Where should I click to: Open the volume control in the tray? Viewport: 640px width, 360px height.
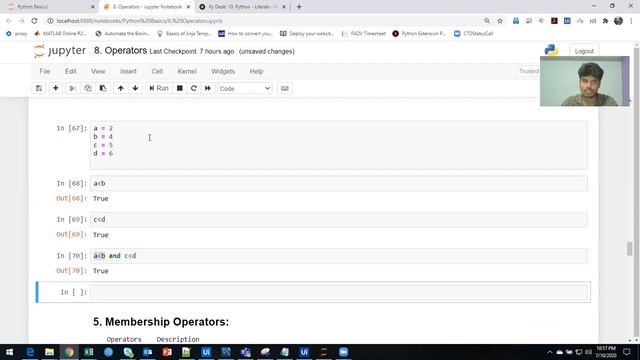click(588, 352)
